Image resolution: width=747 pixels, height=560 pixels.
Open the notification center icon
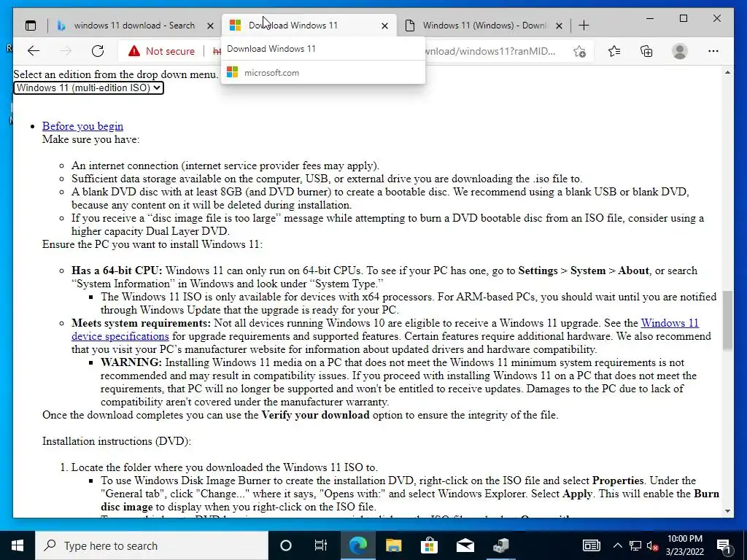(724, 545)
